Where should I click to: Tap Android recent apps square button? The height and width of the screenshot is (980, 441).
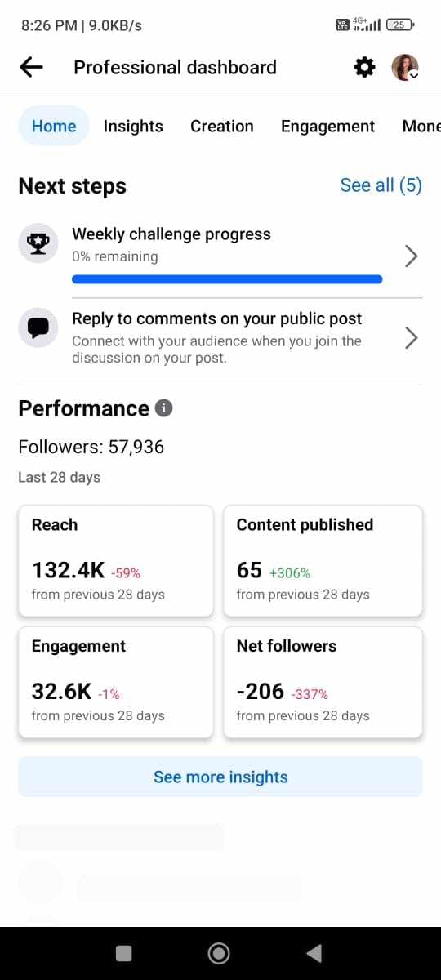coord(124,953)
